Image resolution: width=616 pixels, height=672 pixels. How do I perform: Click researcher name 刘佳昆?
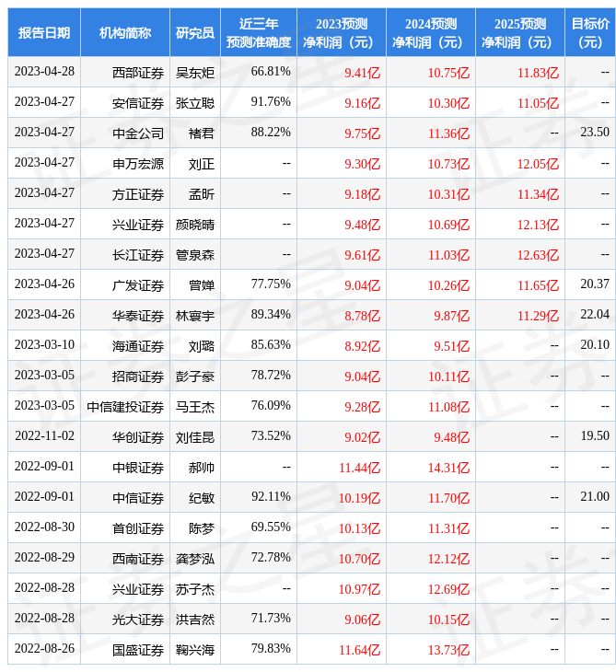[x=195, y=437]
